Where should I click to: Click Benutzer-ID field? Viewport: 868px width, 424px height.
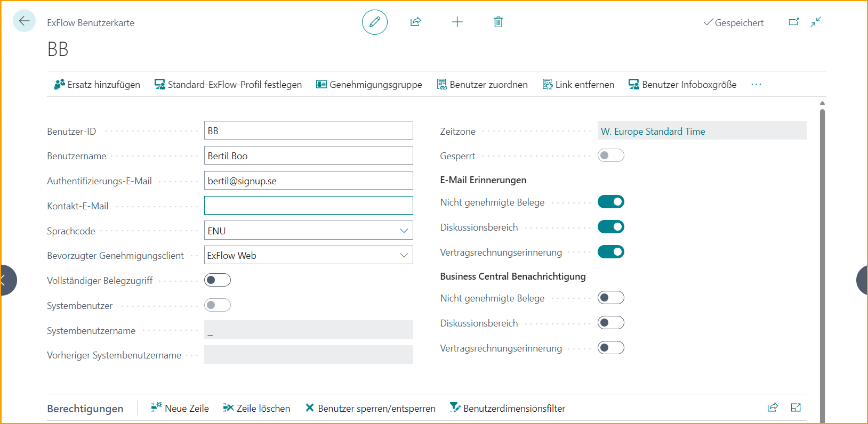(x=309, y=131)
